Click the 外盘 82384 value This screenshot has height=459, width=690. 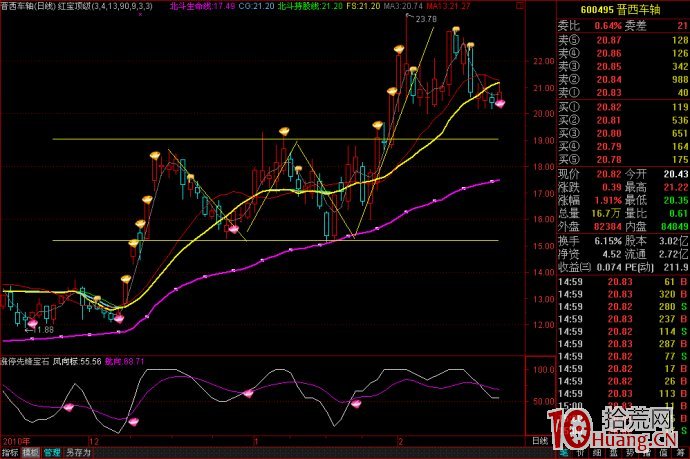pos(607,227)
